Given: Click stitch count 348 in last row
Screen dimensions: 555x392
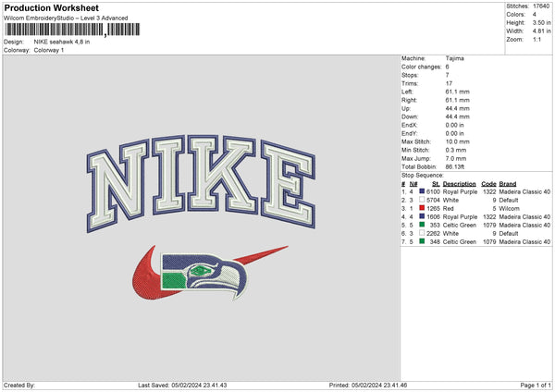Looking at the screenshot, I should click(x=435, y=242).
